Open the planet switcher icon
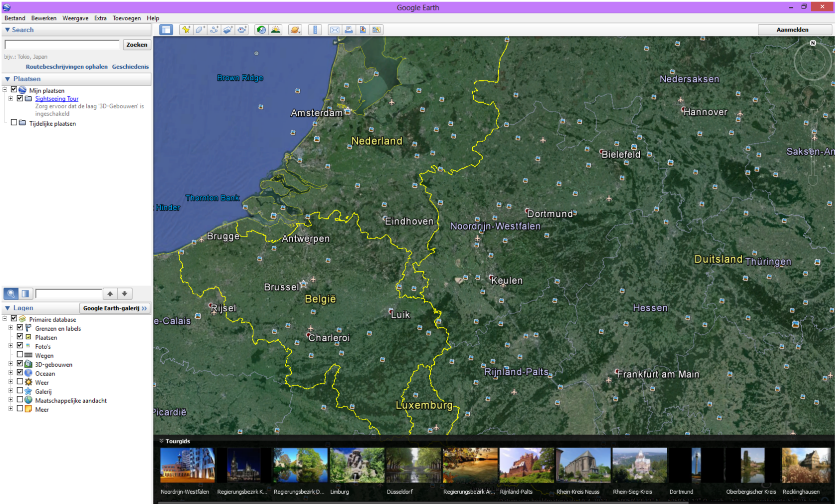This screenshot has width=835, height=504. click(295, 30)
